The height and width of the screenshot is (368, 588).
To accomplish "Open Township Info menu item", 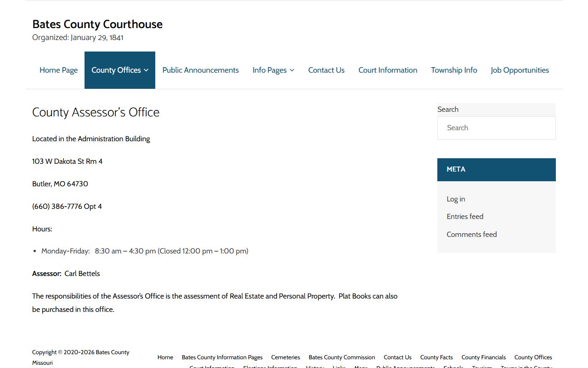I will tap(454, 70).
